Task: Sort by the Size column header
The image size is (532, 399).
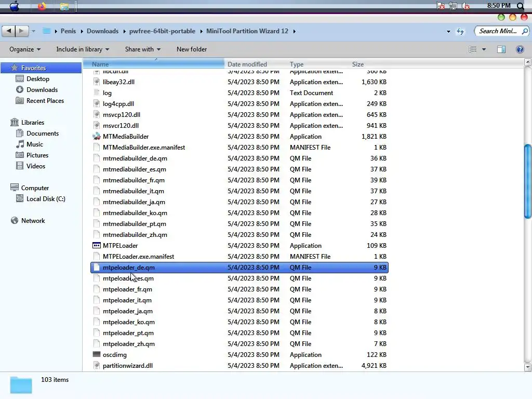Action: [x=368, y=64]
